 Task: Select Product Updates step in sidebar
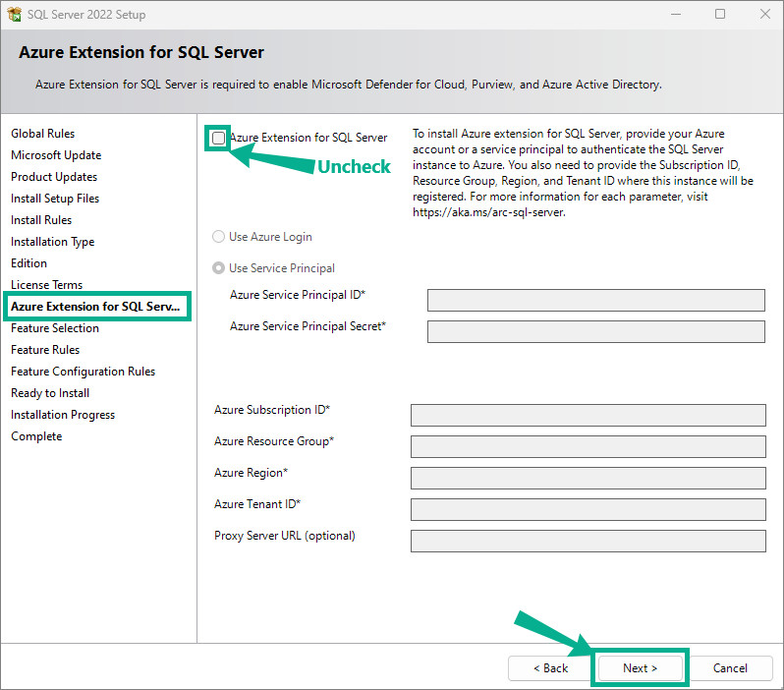pyautogui.click(x=54, y=177)
